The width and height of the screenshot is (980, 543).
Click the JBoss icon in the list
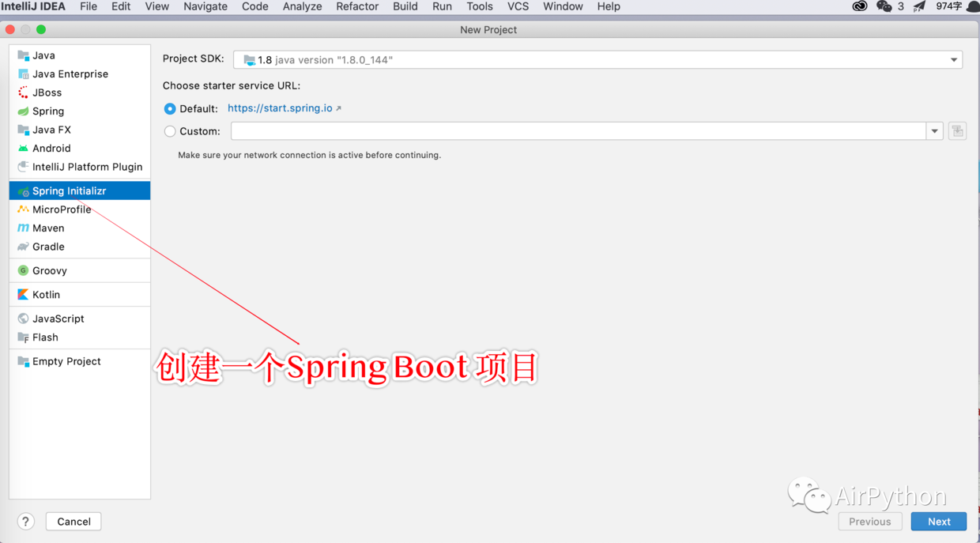(23, 92)
